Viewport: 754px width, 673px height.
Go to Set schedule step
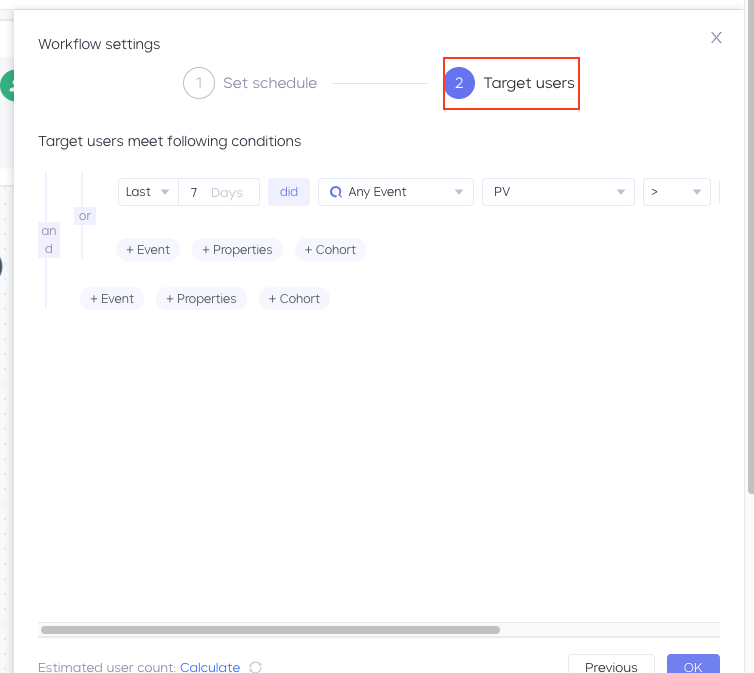250,83
